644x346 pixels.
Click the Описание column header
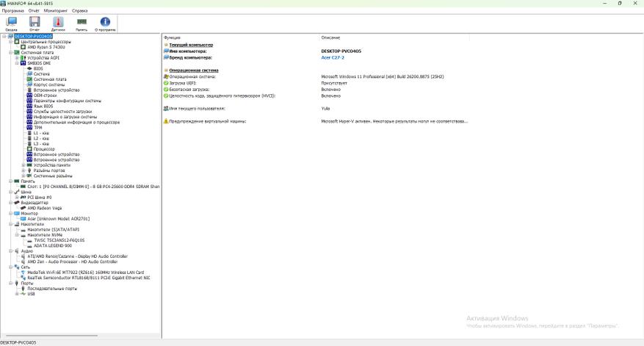tap(330, 37)
